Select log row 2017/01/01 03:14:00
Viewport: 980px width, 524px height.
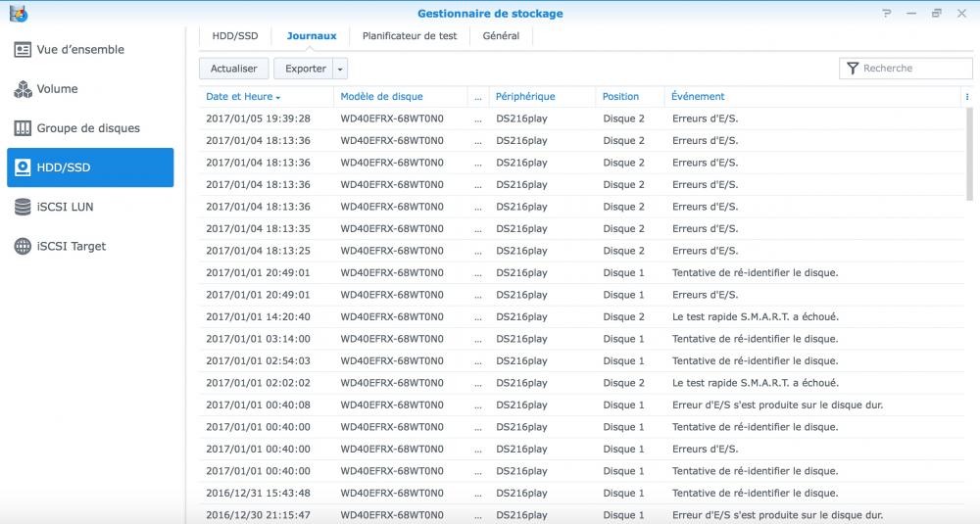[x=581, y=339]
